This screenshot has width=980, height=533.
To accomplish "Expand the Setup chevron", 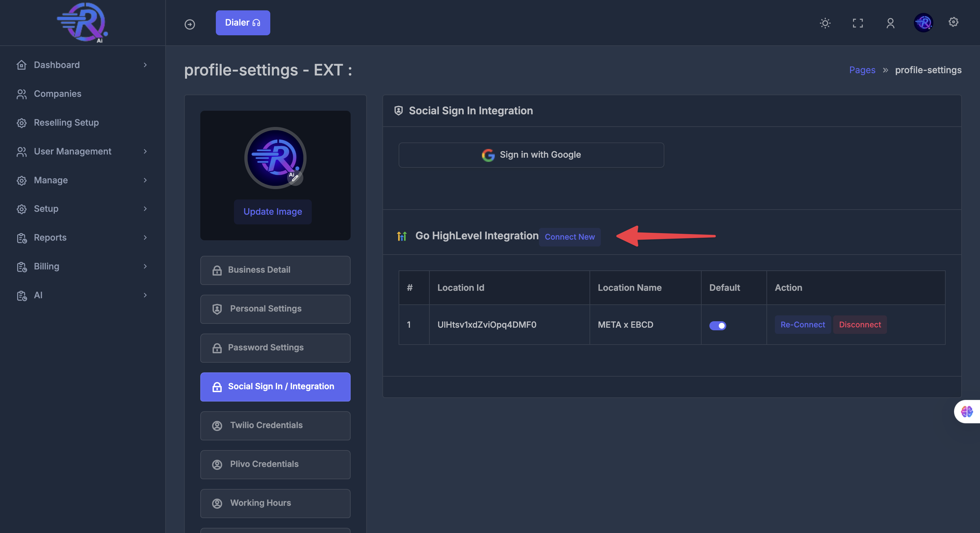I will (145, 209).
